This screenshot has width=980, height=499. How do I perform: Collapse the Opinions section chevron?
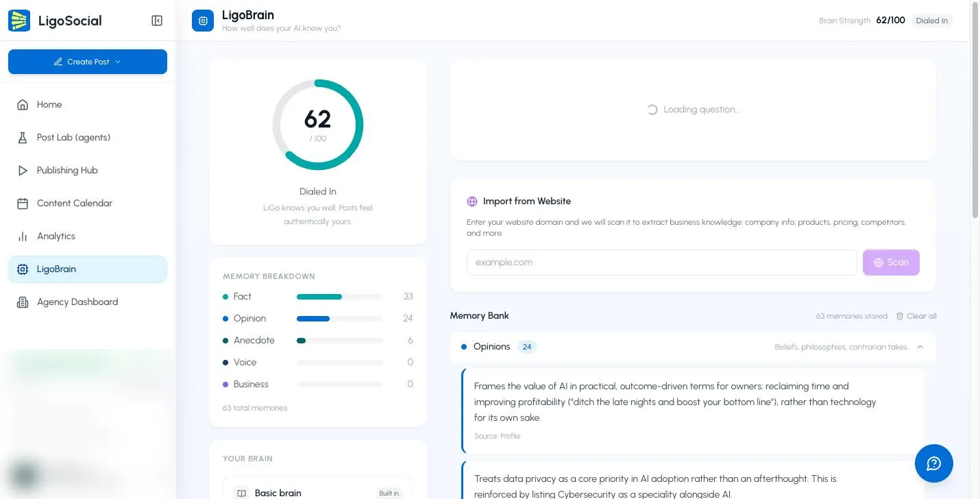point(920,347)
